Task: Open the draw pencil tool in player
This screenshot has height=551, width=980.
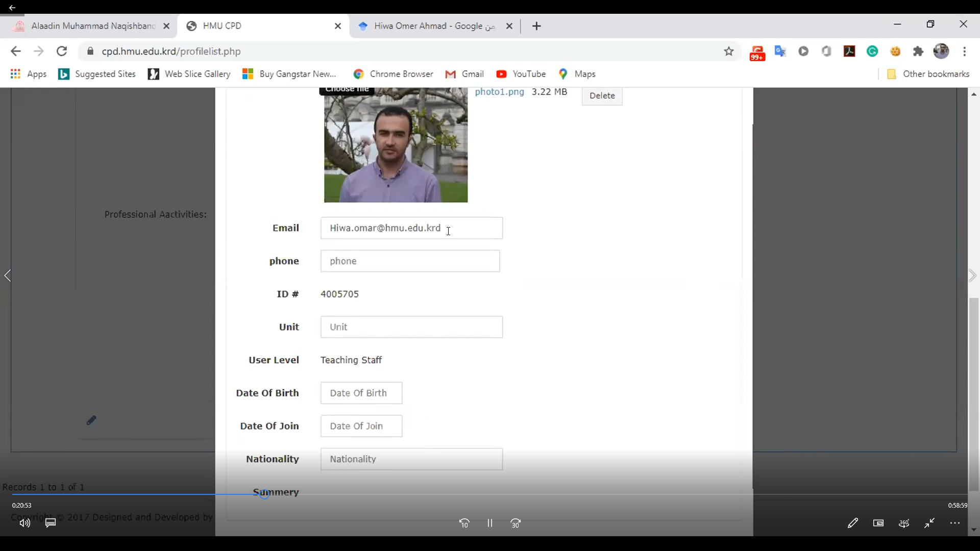Action: [x=852, y=523]
